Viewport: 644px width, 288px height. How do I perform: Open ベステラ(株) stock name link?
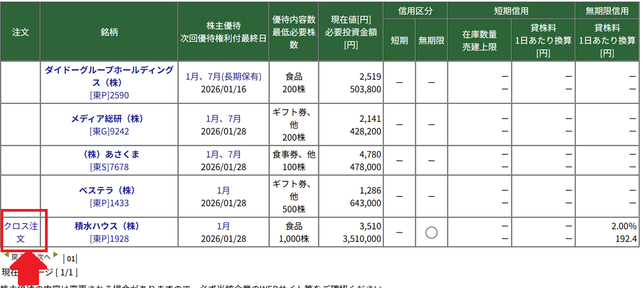point(109,191)
